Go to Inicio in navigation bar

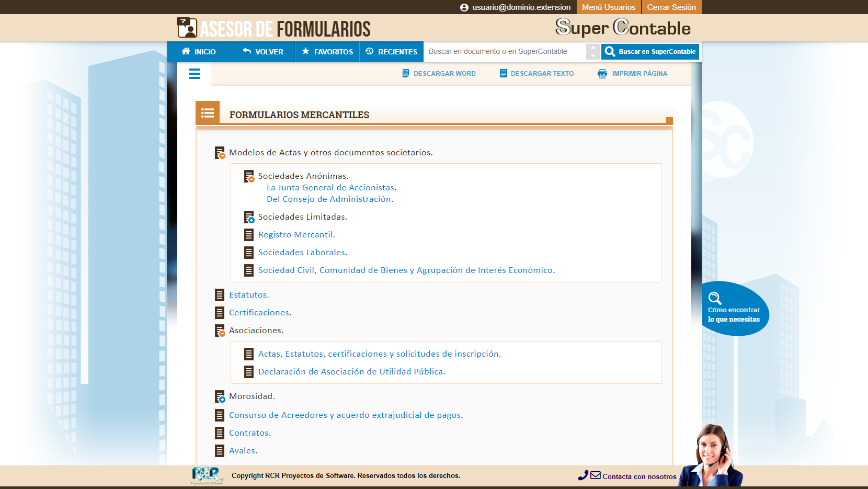[199, 52]
